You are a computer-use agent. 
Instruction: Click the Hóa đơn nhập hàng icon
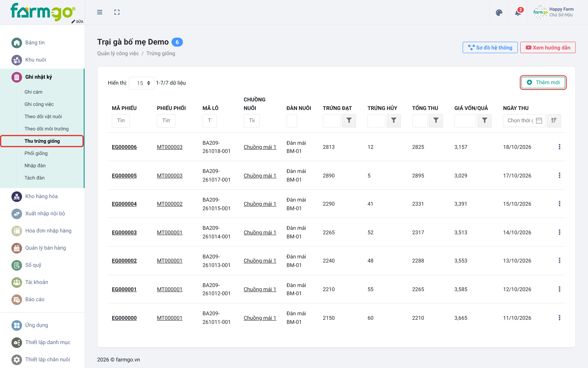pyautogui.click(x=17, y=231)
